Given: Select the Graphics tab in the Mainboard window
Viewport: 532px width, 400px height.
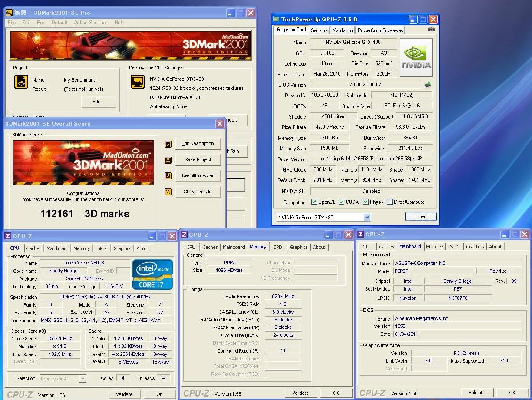Looking at the screenshot, I should pyautogui.click(x=475, y=247).
